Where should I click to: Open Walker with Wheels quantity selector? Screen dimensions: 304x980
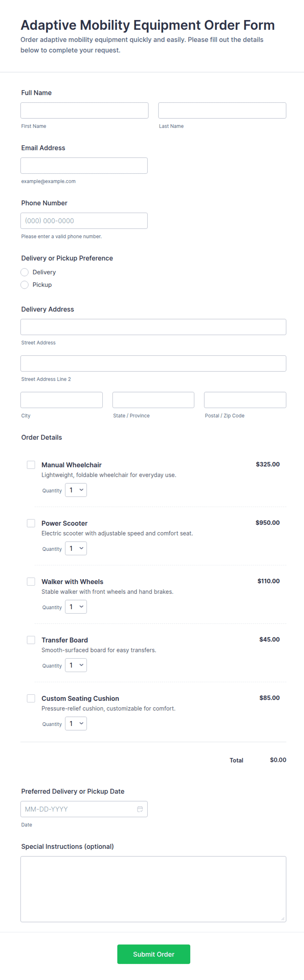coord(76,607)
